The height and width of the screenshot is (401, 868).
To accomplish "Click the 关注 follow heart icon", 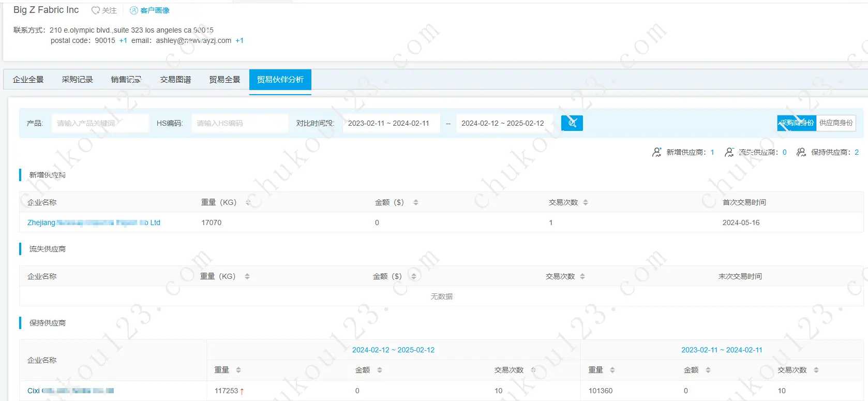I will pyautogui.click(x=96, y=10).
